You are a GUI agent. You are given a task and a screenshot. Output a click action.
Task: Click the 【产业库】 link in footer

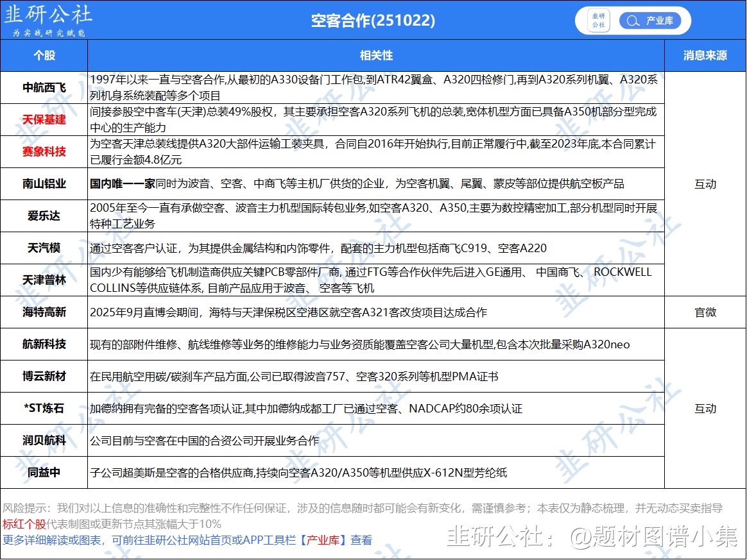(x=323, y=540)
